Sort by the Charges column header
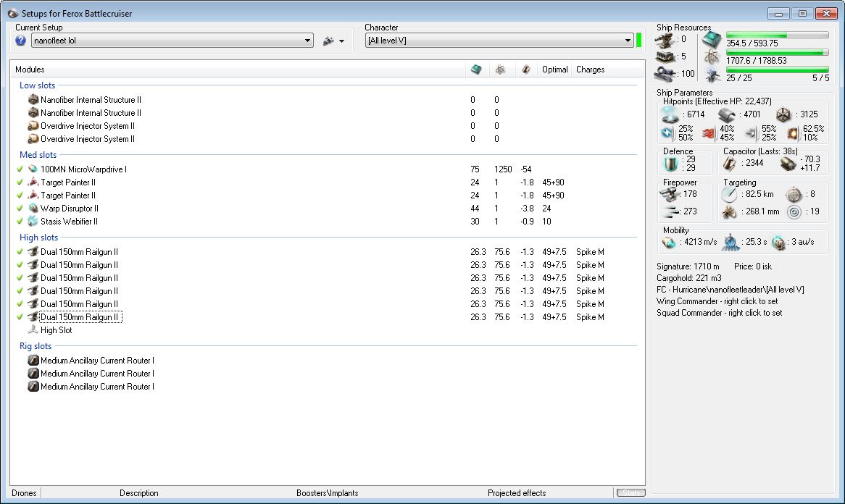Viewport: 845px width, 504px height. tap(590, 70)
